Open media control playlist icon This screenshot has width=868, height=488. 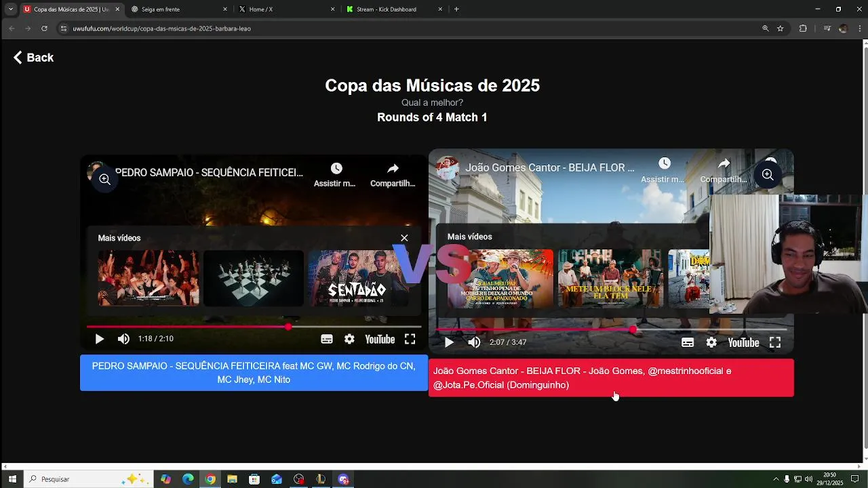coord(827,28)
